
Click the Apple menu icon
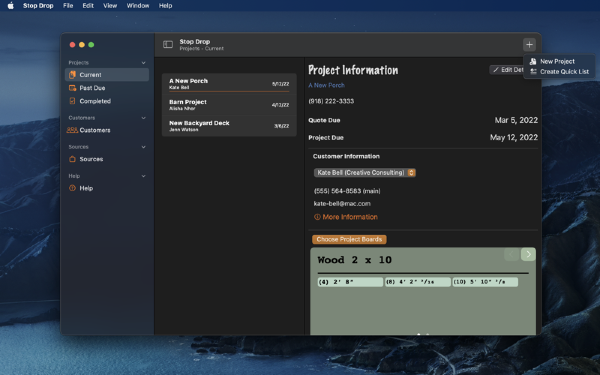click(x=11, y=5)
